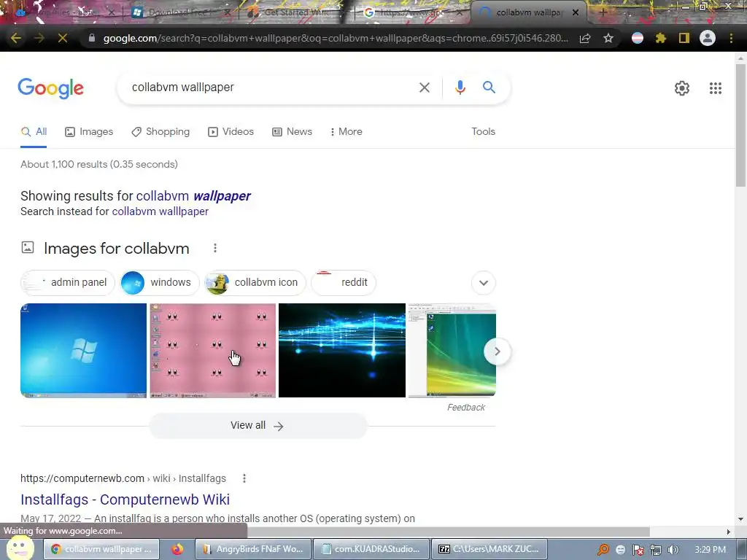Open the Start button smiley orb
The height and width of the screenshot is (560, 747).
(19, 548)
